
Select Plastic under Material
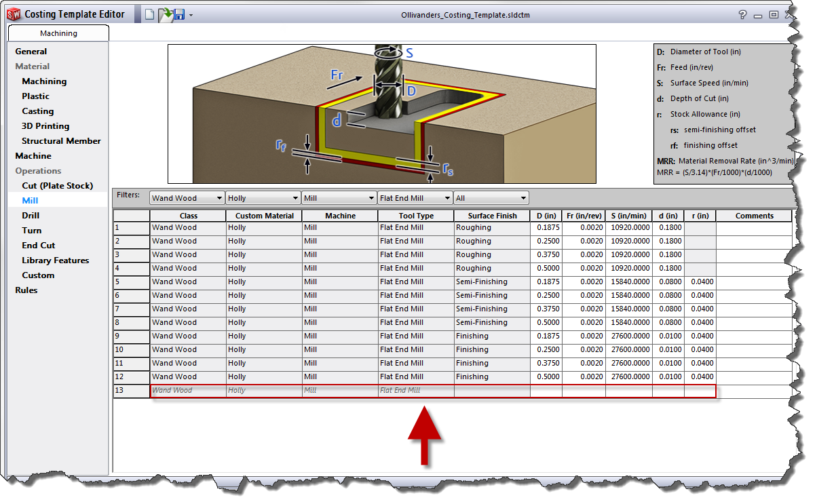coord(35,96)
